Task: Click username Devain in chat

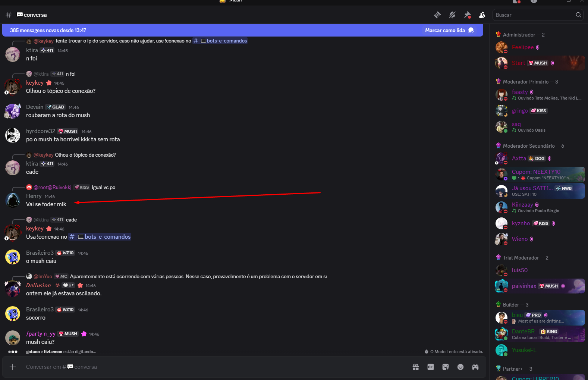Action: (x=35, y=107)
